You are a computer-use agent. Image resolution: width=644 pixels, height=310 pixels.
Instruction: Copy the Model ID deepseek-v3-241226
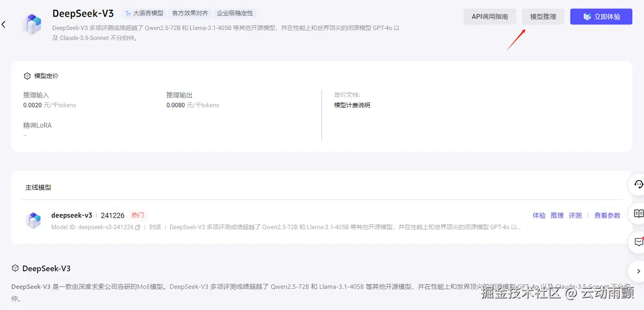[x=138, y=227]
